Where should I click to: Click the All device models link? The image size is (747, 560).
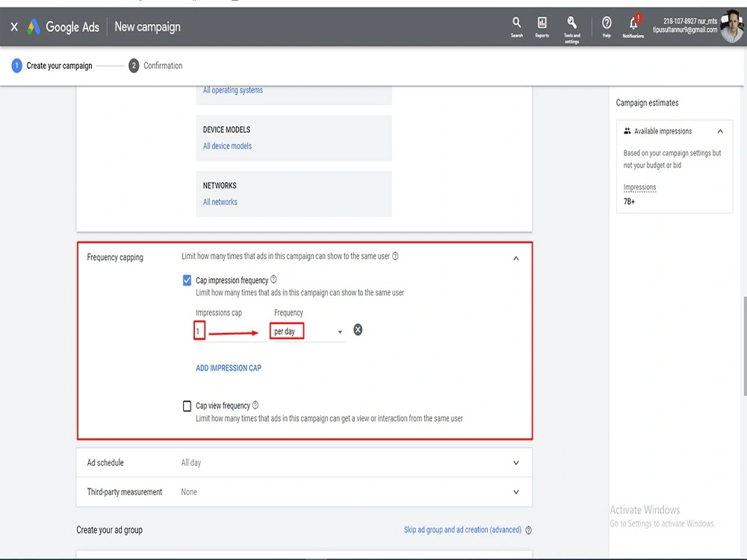tap(227, 146)
